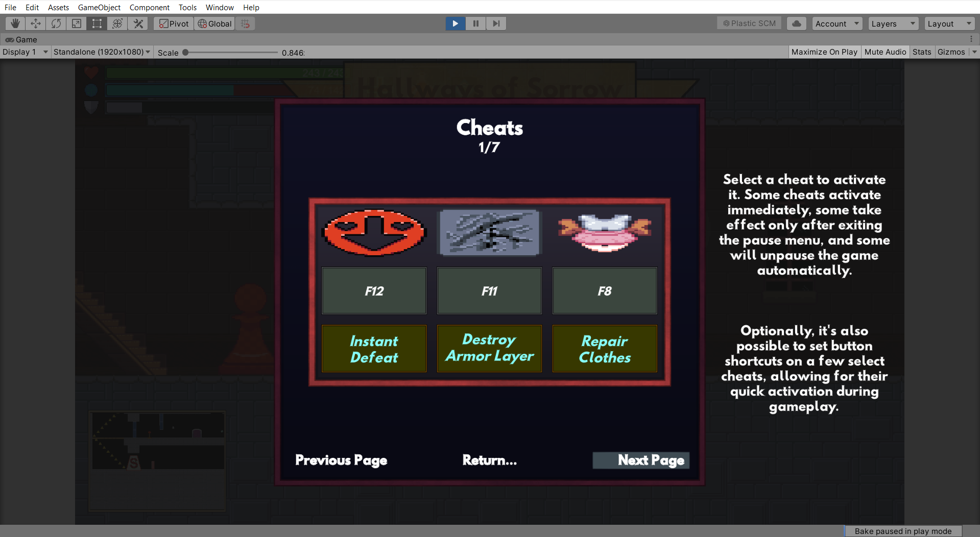Open the Display 1 dropdown

25,52
